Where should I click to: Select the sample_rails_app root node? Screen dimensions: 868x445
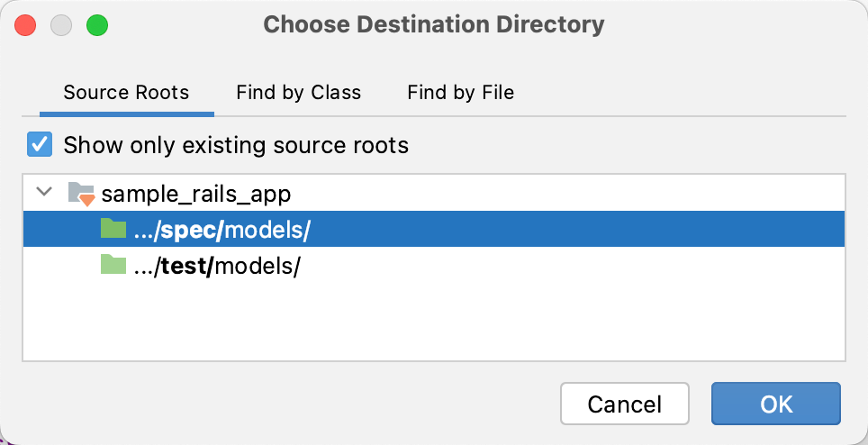point(196,194)
